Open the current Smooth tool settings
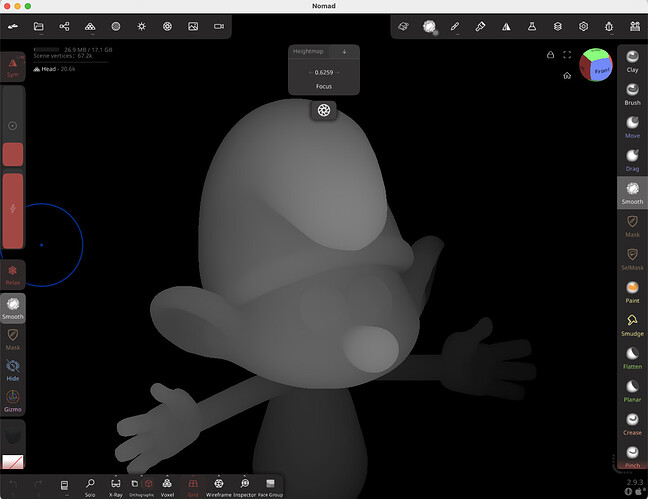The height and width of the screenshot is (499, 648). (x=429, y=26)
